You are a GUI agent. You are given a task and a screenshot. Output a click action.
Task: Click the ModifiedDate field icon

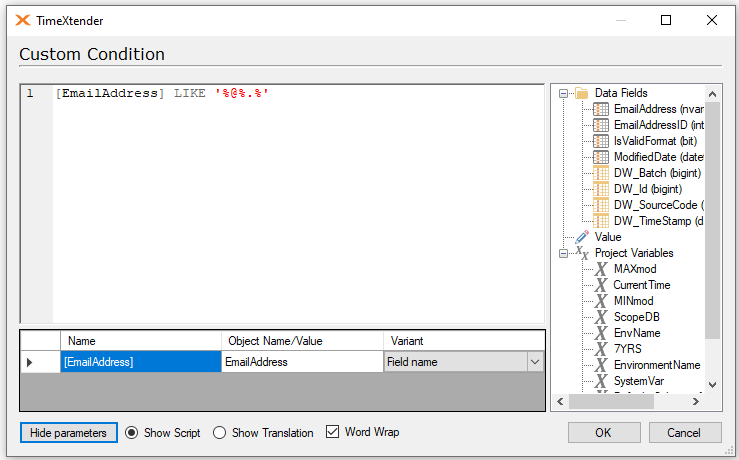pyautogui.click(x=600, y=157)
